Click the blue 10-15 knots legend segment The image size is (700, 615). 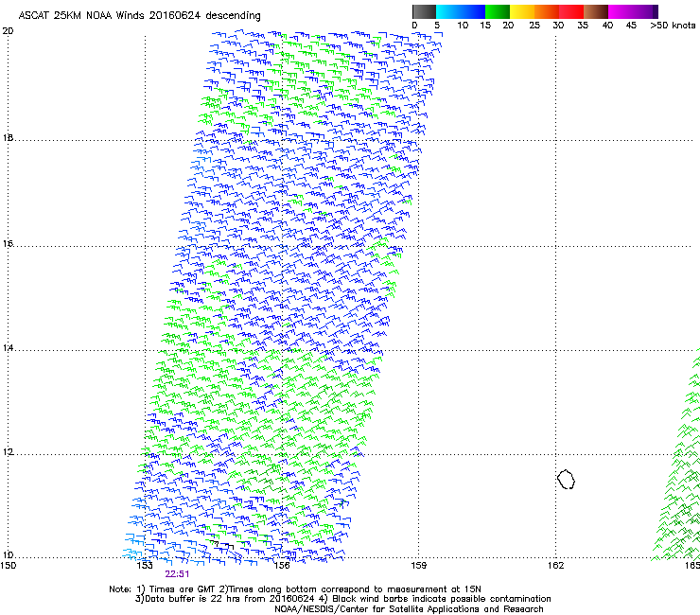coord(473,11)
